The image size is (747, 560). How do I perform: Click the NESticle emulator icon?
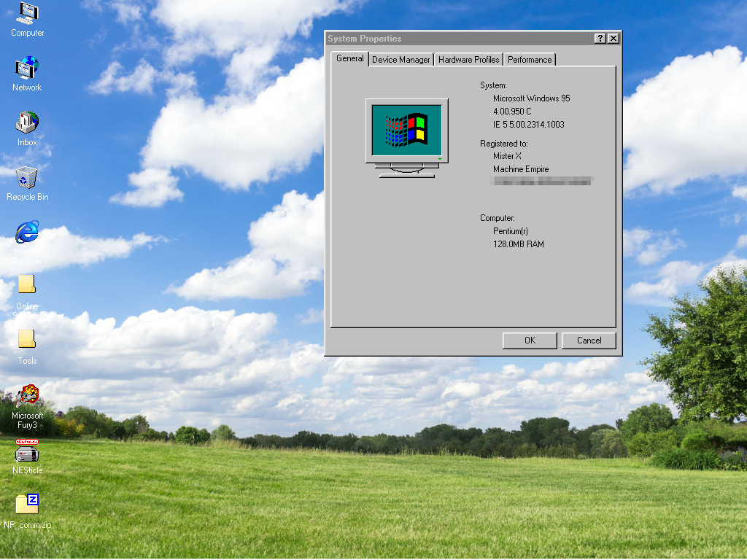(27, 451)
